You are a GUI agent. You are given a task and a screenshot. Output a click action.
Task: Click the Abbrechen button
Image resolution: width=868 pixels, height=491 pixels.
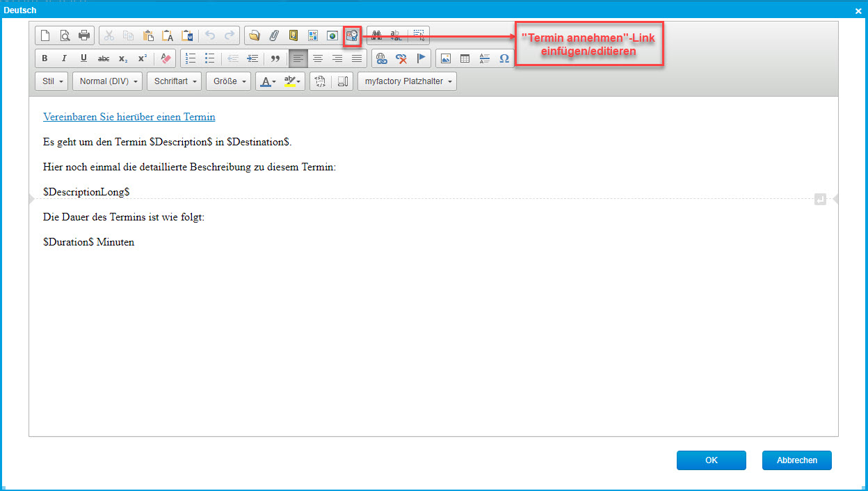796,460
